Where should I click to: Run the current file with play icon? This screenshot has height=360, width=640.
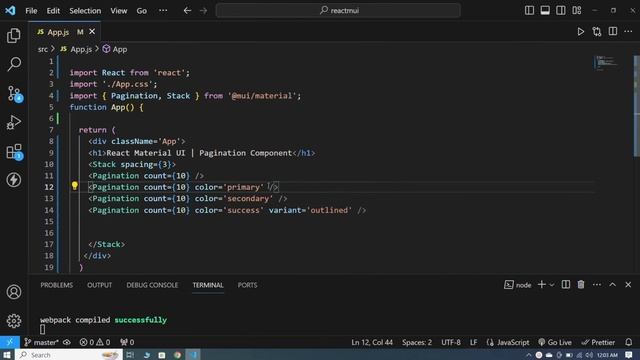coord(580,31)
